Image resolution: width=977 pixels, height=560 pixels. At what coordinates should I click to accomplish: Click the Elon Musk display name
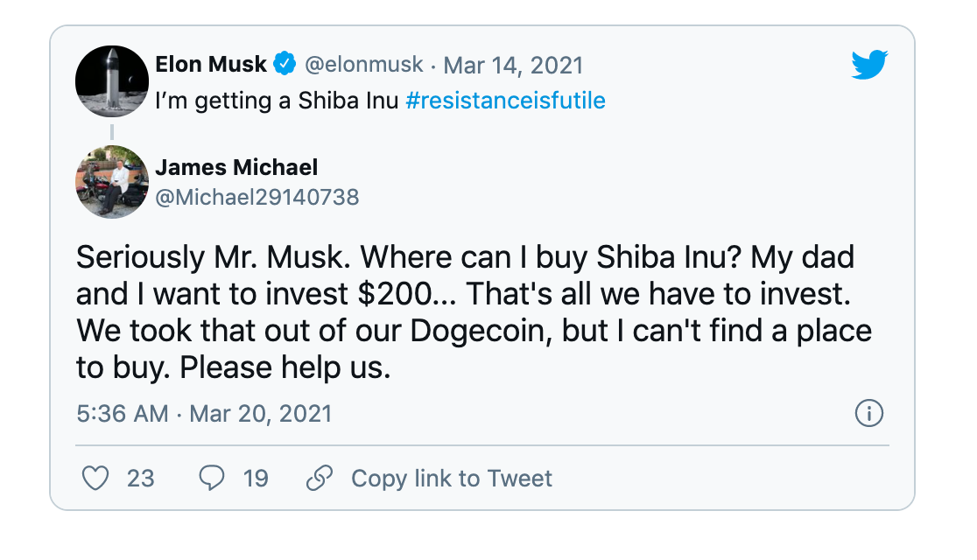click(211, 65)
